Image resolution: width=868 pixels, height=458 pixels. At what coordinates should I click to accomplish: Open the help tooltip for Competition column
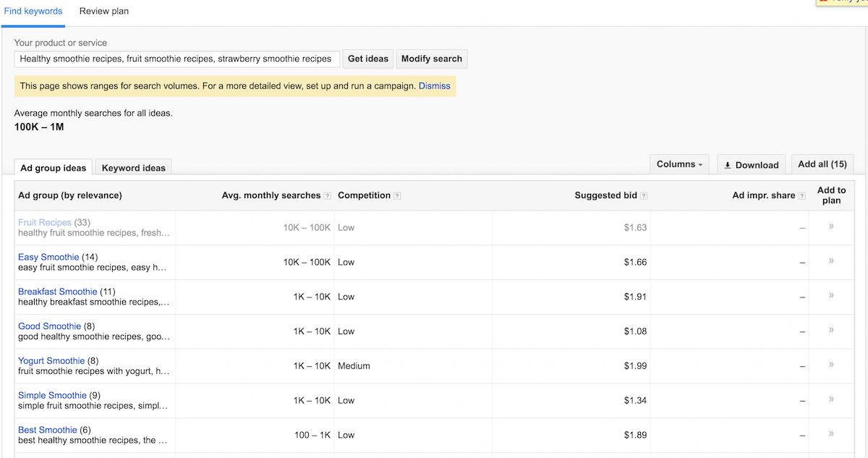(x=396, y=195)
